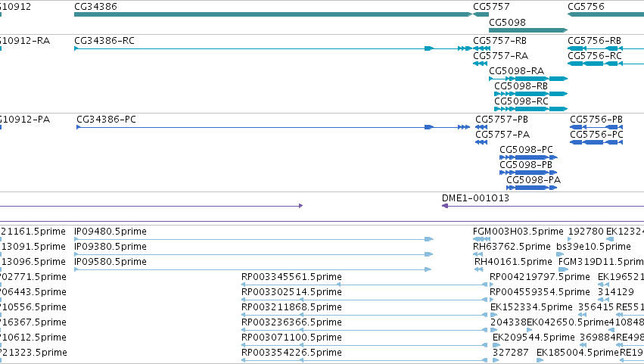Click the RH63762.5prime EST label
The image size is (644, 364).
(512, 247)
